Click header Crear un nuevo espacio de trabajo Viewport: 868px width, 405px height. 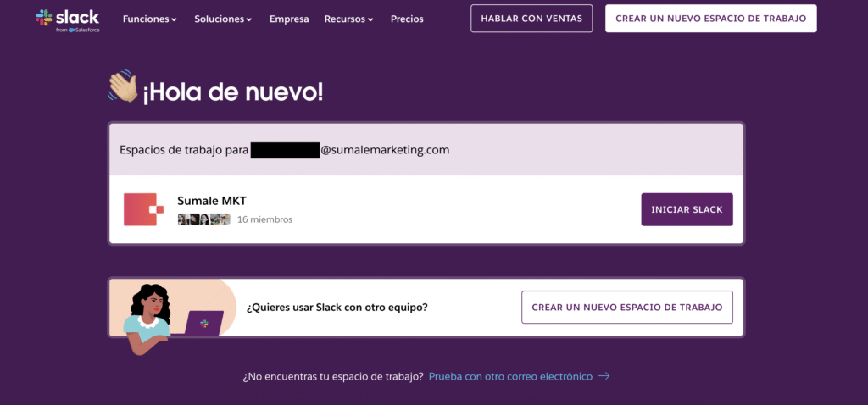pos(711,19)
